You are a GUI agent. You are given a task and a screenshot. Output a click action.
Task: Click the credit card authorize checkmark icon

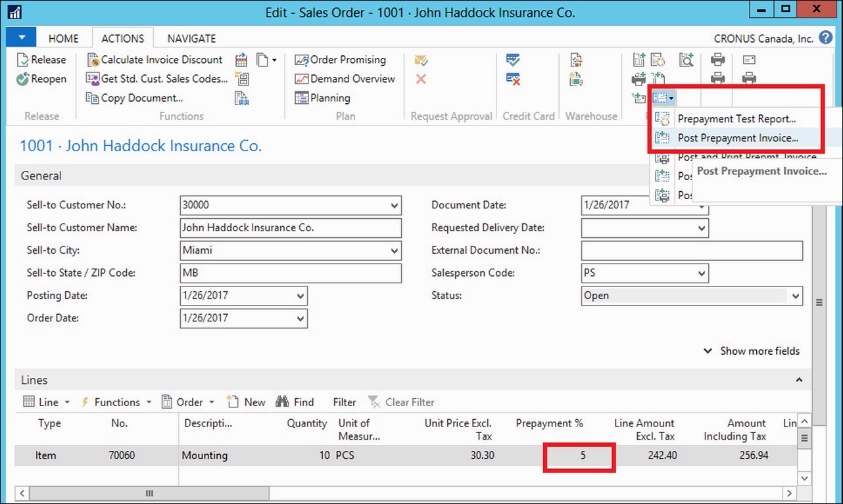point(513,60)
